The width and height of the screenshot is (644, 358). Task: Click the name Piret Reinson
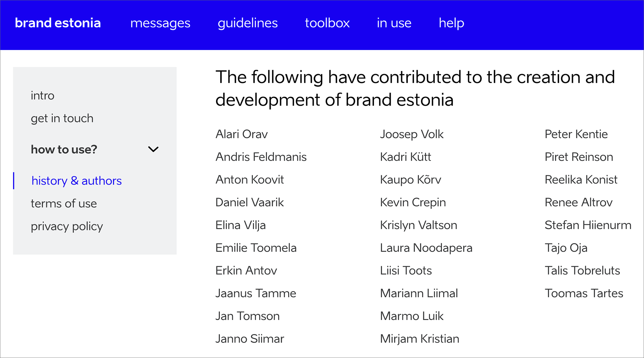pyautogui.click(x=579, y=157)
